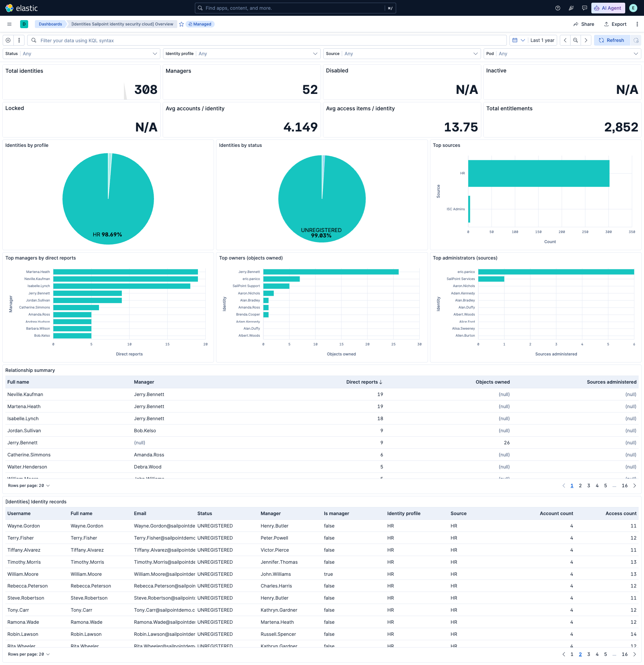Focus the KQL filter search field
Screen dimensions: 644x665
click(x=267, y=40)
